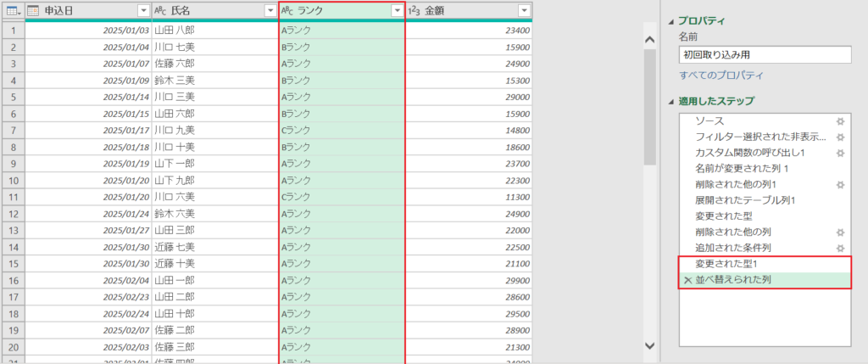Click the table menu icon in the header corner
The image size is (868, 364).
pos(13,11)
